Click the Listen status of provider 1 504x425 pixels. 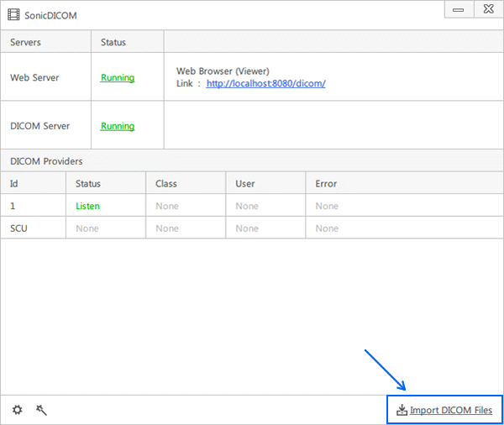[87, 206]
